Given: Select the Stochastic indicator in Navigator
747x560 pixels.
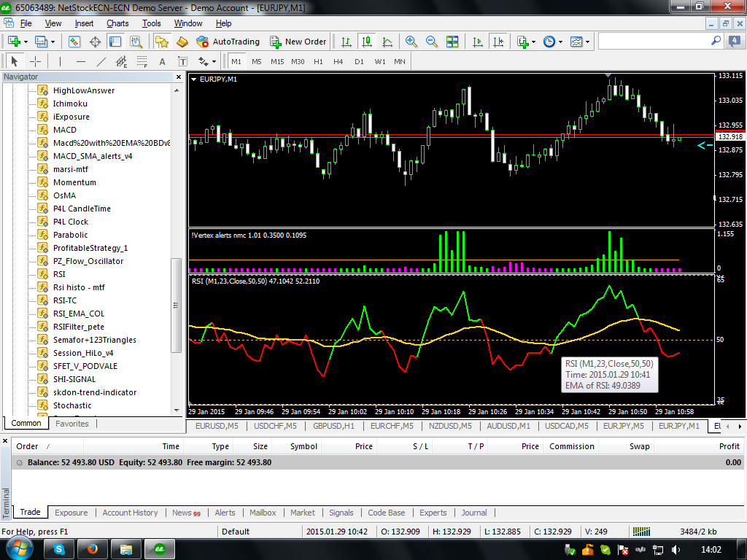Looking at the screenshot, I should 72,405.
